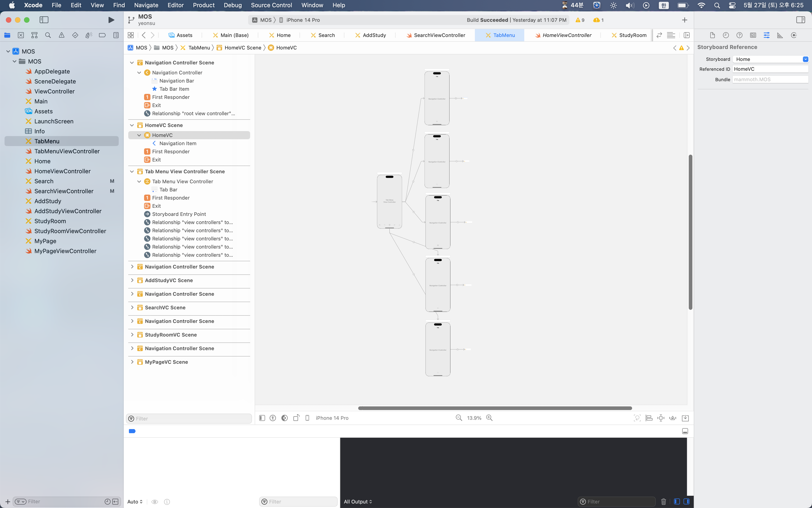Collapse the HomeVC Scene group
812x508 pixels.
pos(132,125)
